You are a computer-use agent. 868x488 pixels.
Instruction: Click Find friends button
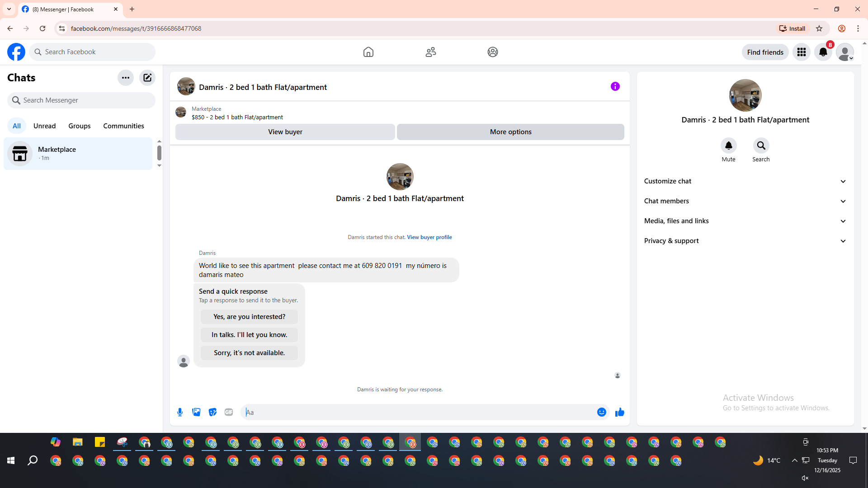click(765, 52)
